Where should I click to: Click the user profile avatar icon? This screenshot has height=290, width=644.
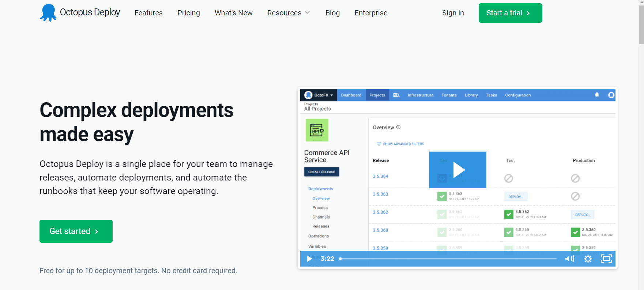click(611, 95)
